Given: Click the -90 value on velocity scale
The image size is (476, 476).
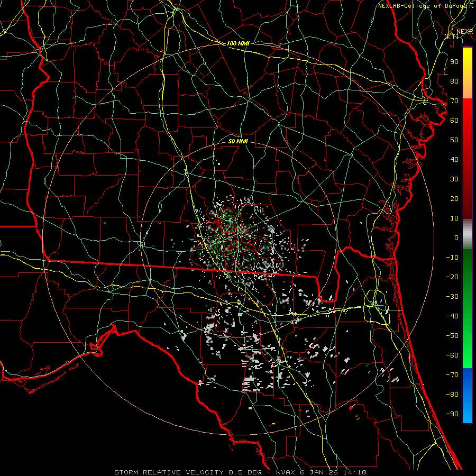Looking at the screenshot, I should (x=452, y=414).
